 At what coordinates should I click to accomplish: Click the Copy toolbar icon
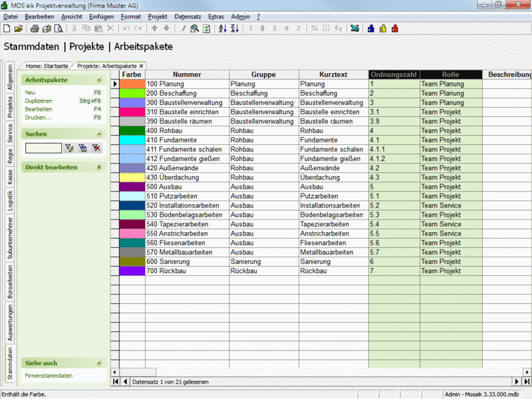(86, 29)
